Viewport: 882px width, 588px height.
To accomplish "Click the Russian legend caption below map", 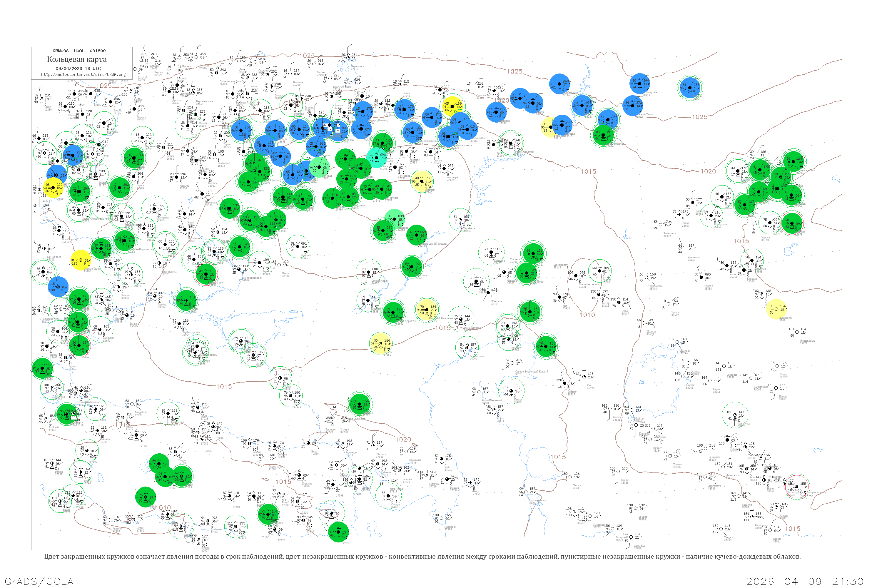I will 422,557.
